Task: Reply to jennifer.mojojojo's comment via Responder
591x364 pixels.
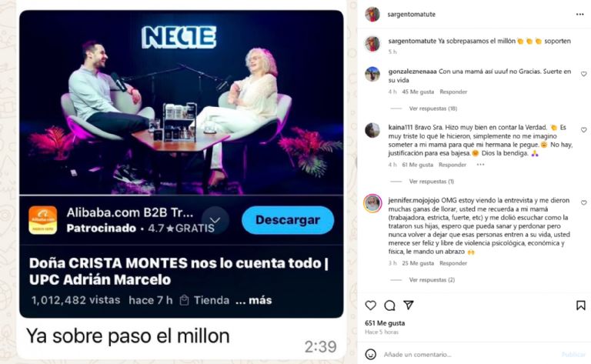Action: click(x=453, y=263)
